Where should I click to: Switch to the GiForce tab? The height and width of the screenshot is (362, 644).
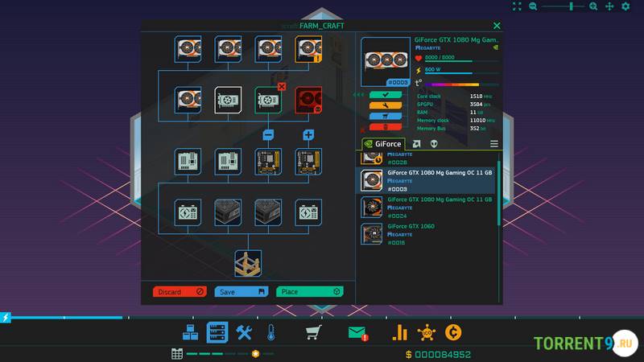point(383,144)
